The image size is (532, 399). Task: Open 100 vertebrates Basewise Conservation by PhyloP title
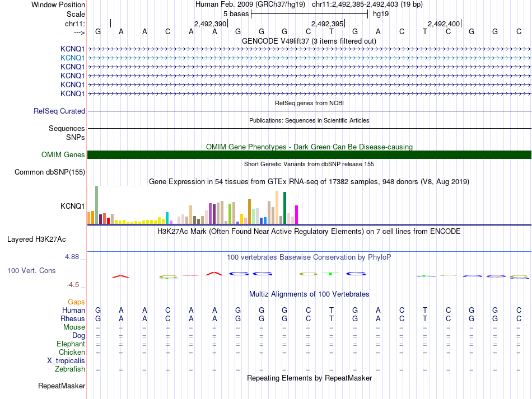pos(309,257)
